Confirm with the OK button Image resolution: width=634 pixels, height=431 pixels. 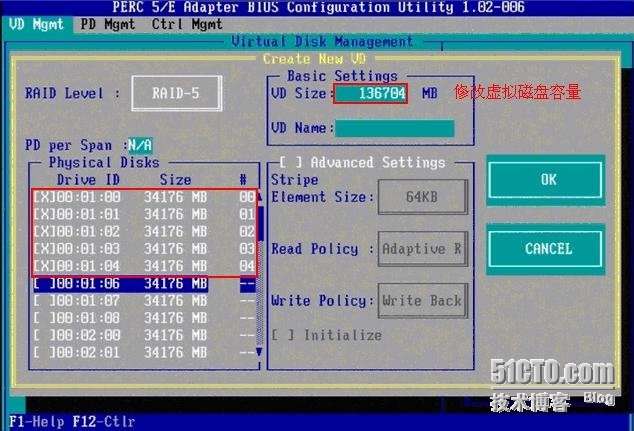pyautogui.click(x=545, y=180)
